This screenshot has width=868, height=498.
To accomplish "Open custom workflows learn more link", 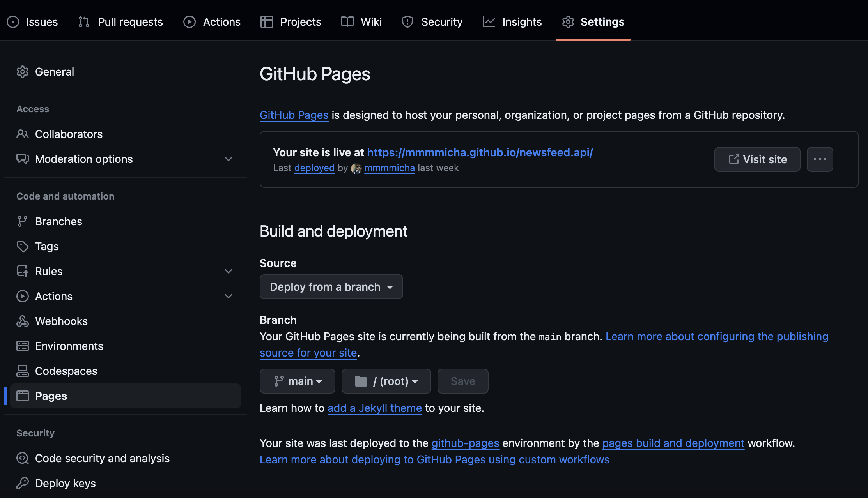I will click(434, 459).
